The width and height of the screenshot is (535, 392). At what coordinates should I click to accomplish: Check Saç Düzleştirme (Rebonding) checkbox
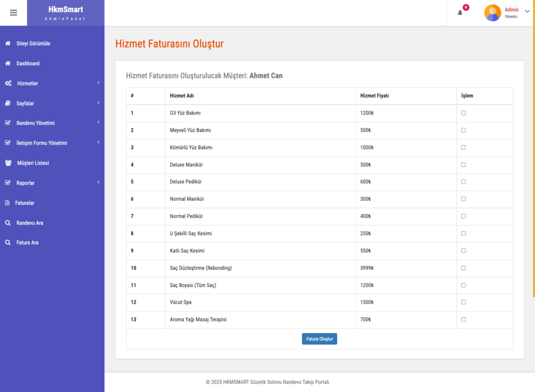463,268
